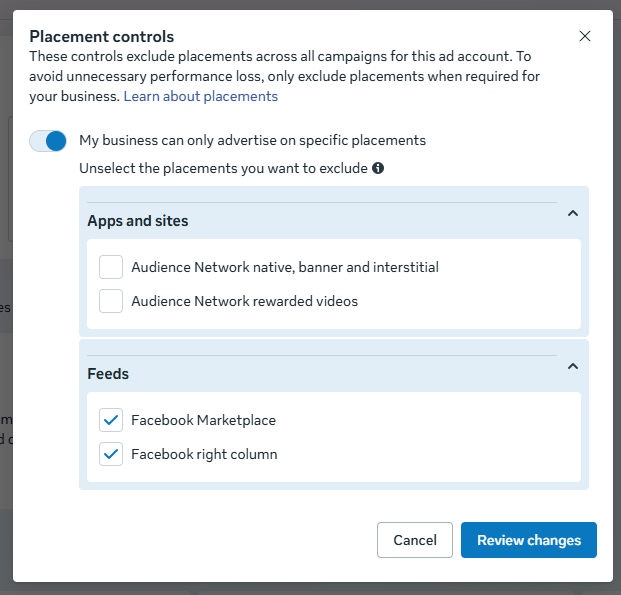Screen dimensions: 621x595
Task: Click the info icon beside exclude text
Action: coord(378,168)
